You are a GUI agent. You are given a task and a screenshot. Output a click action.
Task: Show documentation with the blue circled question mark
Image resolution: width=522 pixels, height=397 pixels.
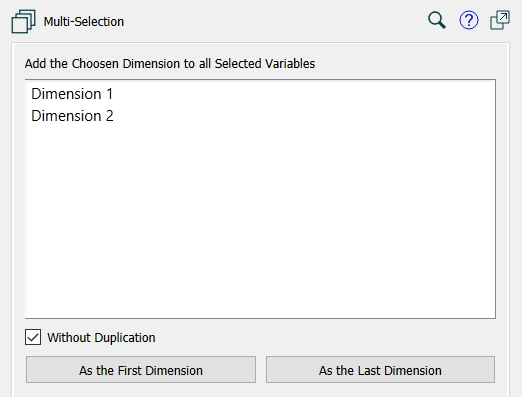[x=469, y=20]
